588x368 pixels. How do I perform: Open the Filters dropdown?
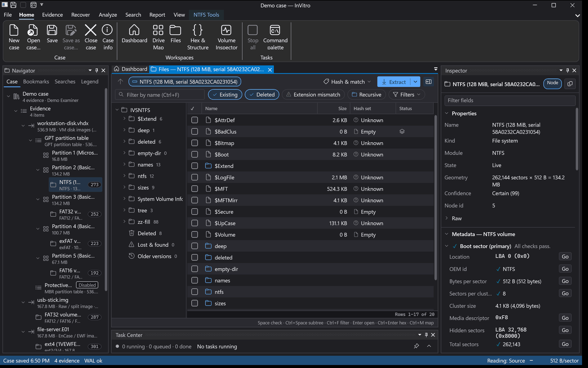point(407,95)
